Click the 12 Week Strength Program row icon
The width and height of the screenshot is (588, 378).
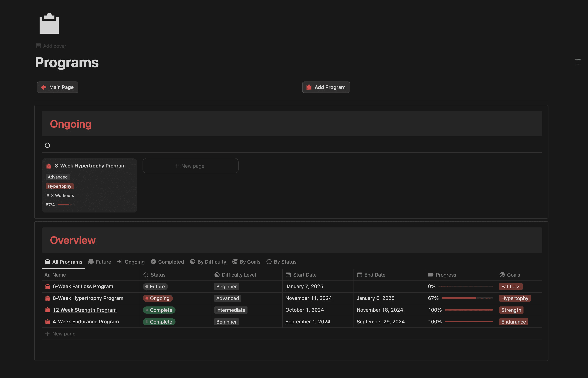point(48,310)
